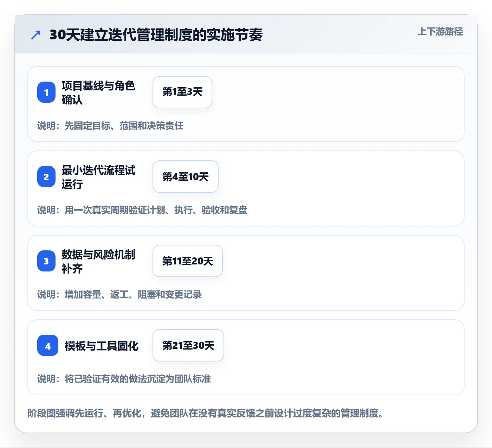Image resolution: width=492 pixels, height=448 pixels.
Task: Click the blue arrow icon beside the title
Action: pyautogui.click(x=36, y=35)
